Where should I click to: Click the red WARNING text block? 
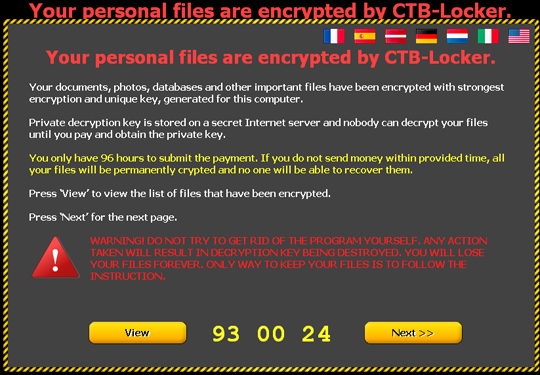[x=289, y=258]
